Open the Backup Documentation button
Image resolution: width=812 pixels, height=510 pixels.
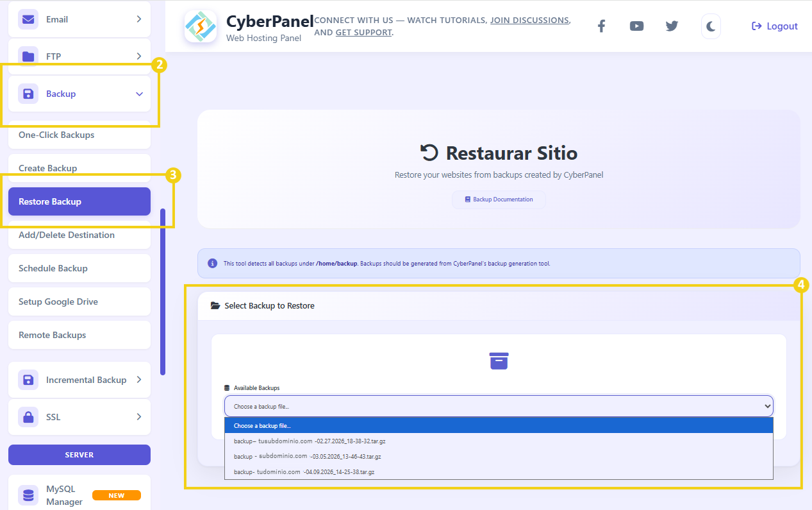pos(499,200)
